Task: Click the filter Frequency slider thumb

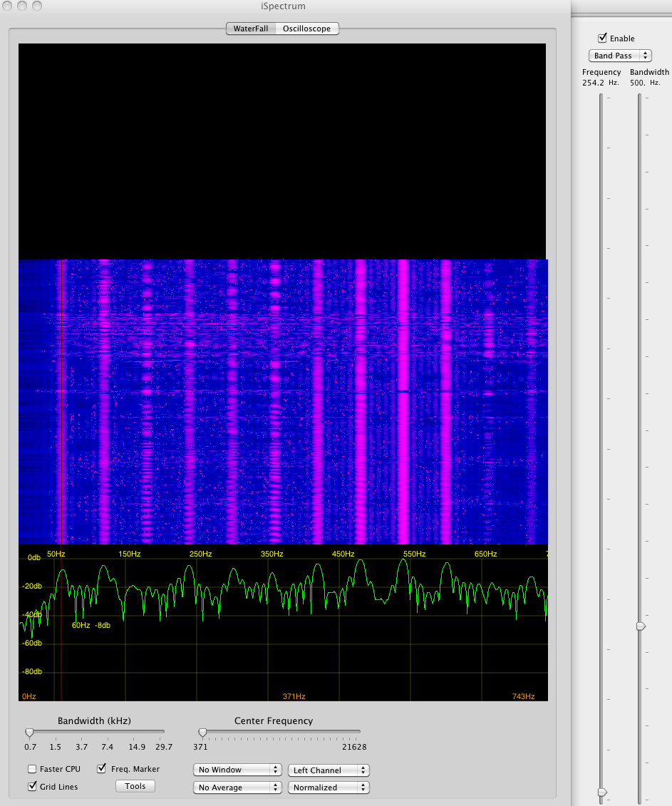Action: click(x=602, y=792)
